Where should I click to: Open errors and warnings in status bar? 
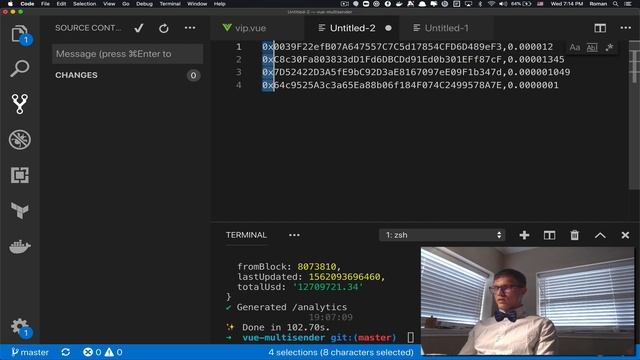tap(102, 352)
